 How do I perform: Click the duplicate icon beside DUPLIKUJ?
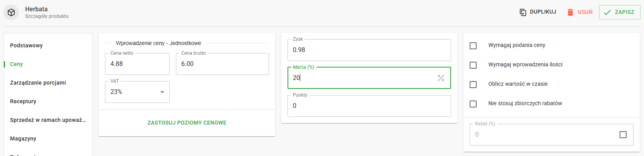click(x=523, y=12)
